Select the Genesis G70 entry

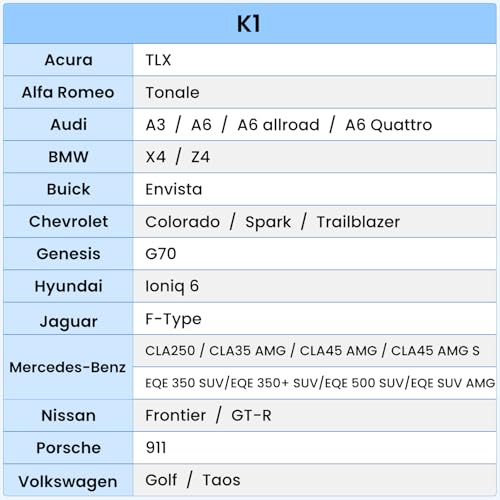(161, 254)
